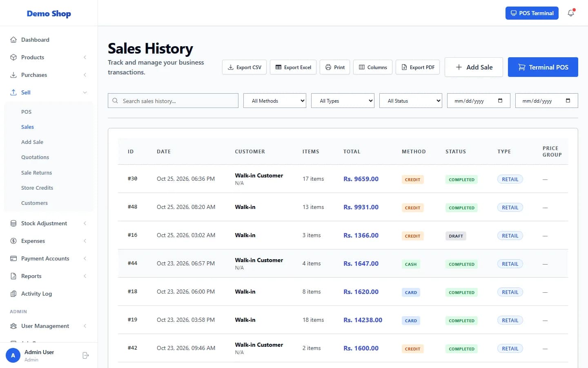This screenshot has width=588, height=368.
Task: Click the Print button
Action: 335,67
